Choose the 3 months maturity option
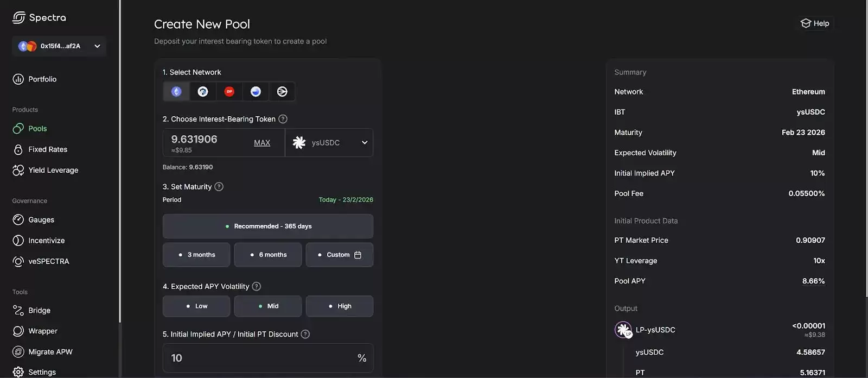 [x=196, y=255]
